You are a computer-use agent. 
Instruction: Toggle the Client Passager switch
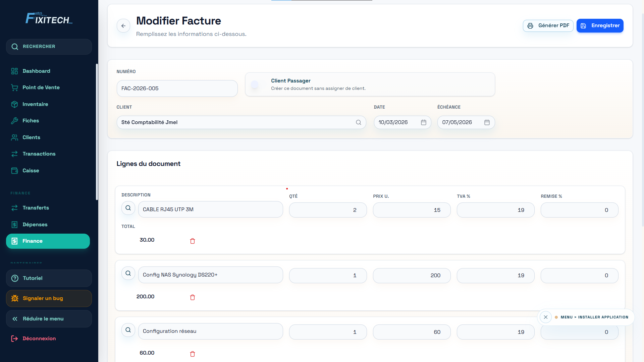[257, 84]
